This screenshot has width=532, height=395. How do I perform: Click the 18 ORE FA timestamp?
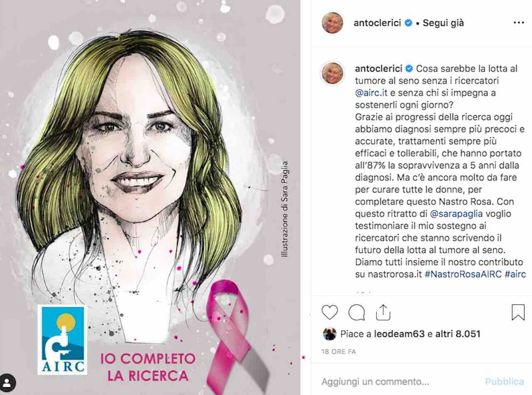click(x=339, y=351)
